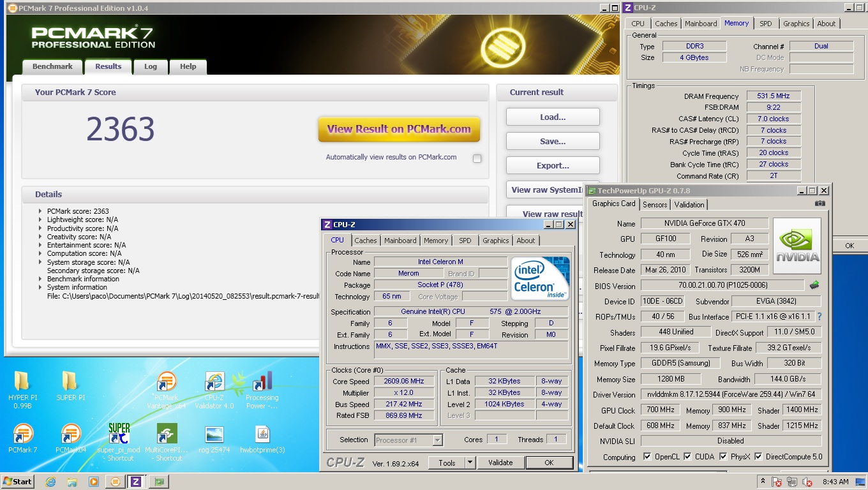
Task: Click the GPU name field NVIDIA GeForce GTX 470
Action: pos(705,223)
